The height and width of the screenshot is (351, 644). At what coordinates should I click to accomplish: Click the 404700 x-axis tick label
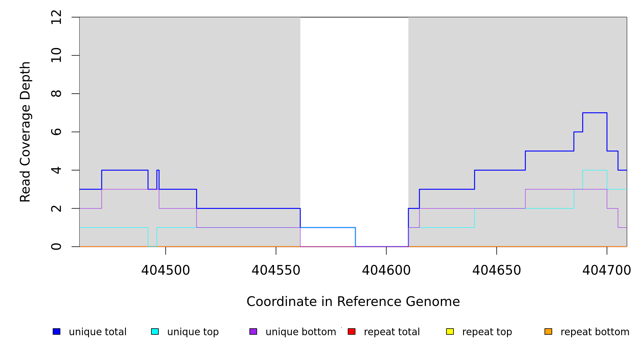pos(607,270)
